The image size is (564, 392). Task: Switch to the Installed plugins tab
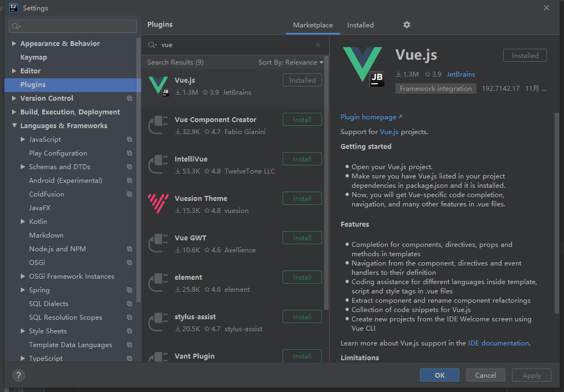click(x=360, y=25)
